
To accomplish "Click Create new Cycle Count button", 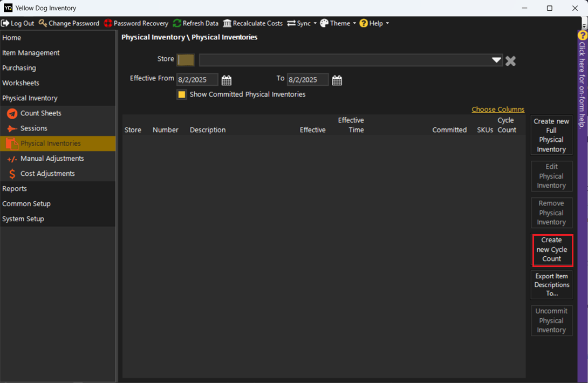I will [552, 249].
